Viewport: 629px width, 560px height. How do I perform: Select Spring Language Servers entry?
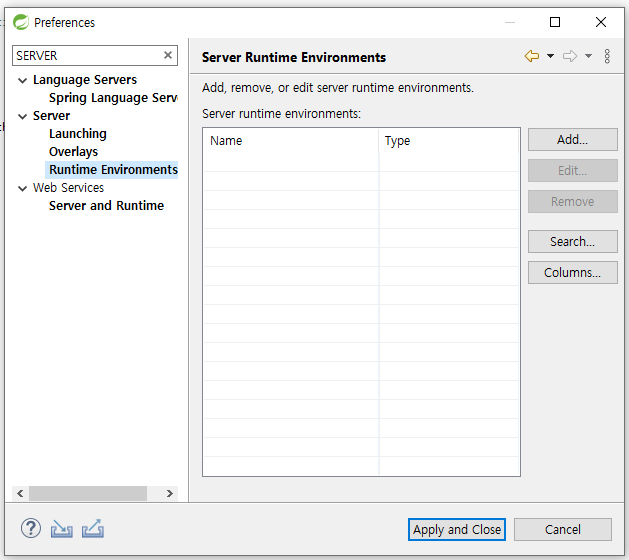(113, 98)
